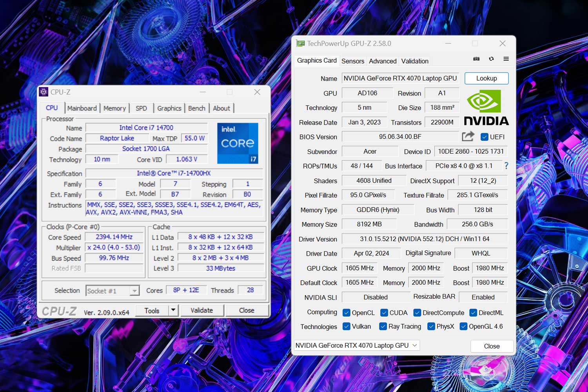
Task: Click the Close button in GPU-Z
Action: 492,346
